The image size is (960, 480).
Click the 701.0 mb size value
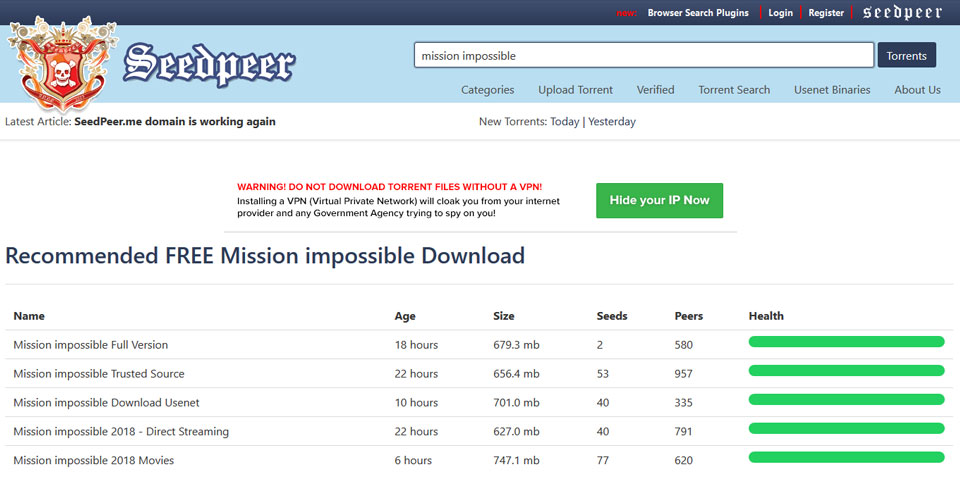point(516,403)
